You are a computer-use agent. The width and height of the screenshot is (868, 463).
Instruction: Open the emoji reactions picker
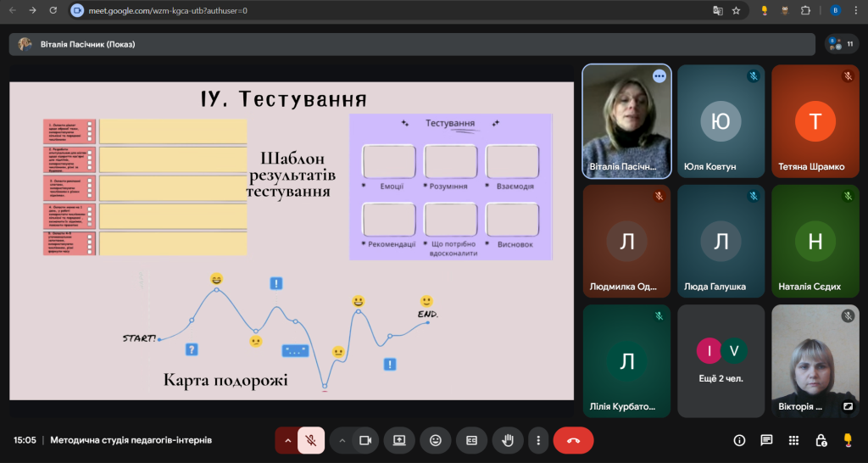[x=436, y=440]
